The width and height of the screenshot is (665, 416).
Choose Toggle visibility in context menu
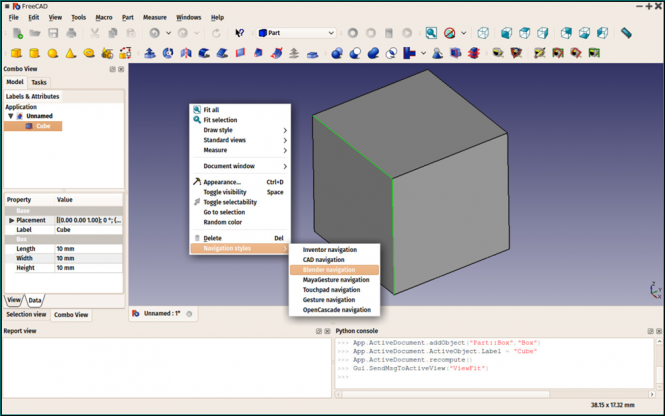[224, 192]
